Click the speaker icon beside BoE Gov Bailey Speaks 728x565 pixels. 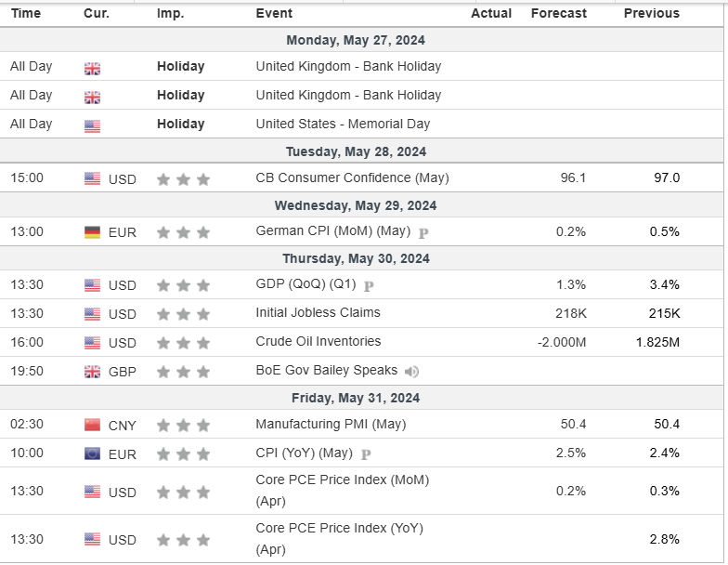pos(411,372)
